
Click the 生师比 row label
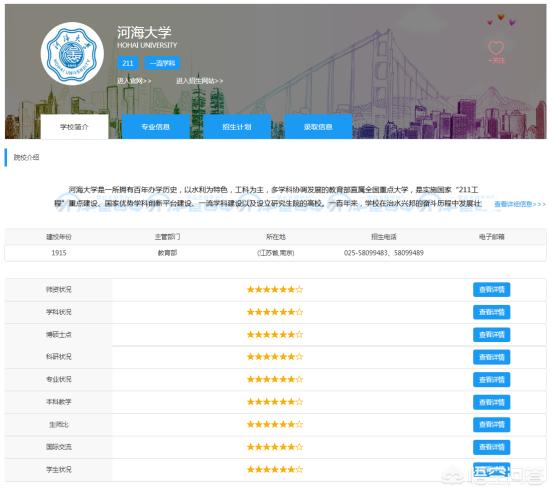point(59,424)
